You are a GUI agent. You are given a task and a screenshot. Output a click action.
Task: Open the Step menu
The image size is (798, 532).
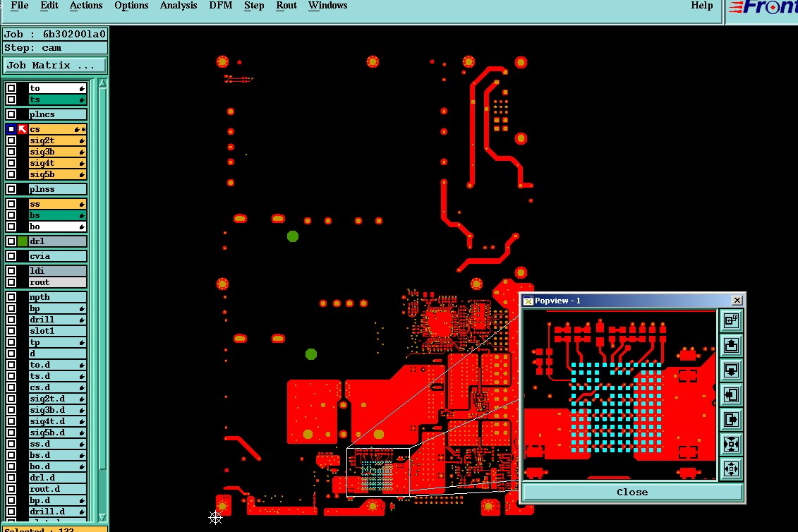254,6
